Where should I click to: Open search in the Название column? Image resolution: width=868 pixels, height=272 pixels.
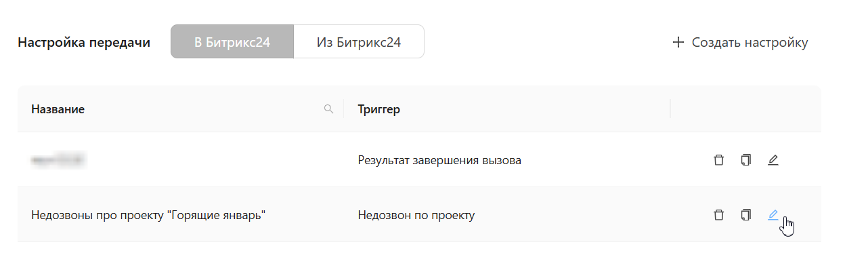329,109
